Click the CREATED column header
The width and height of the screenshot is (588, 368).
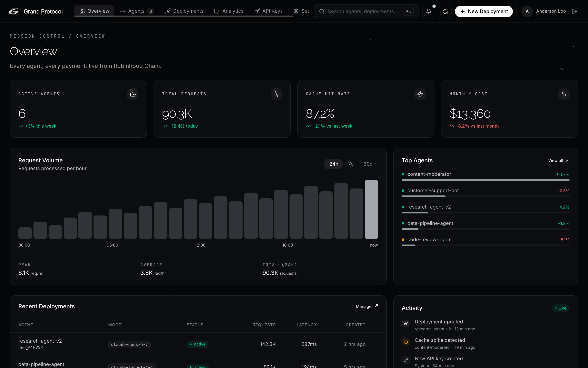pyautogui.click(x=355, y=325)
